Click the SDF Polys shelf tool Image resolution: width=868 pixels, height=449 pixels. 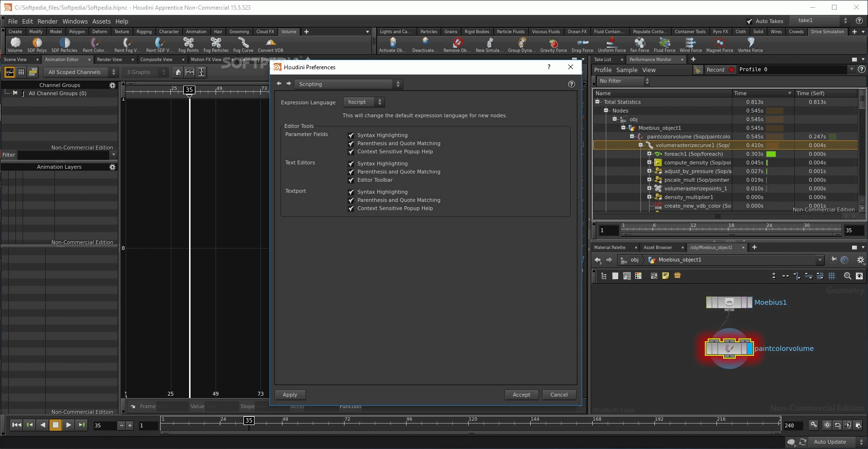coord(37,45)
